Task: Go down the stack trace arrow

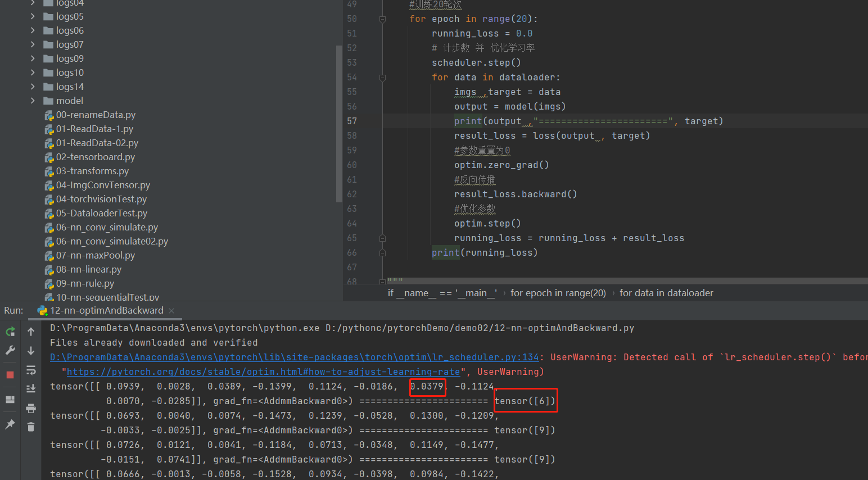Action: click(x=31, y=350)
